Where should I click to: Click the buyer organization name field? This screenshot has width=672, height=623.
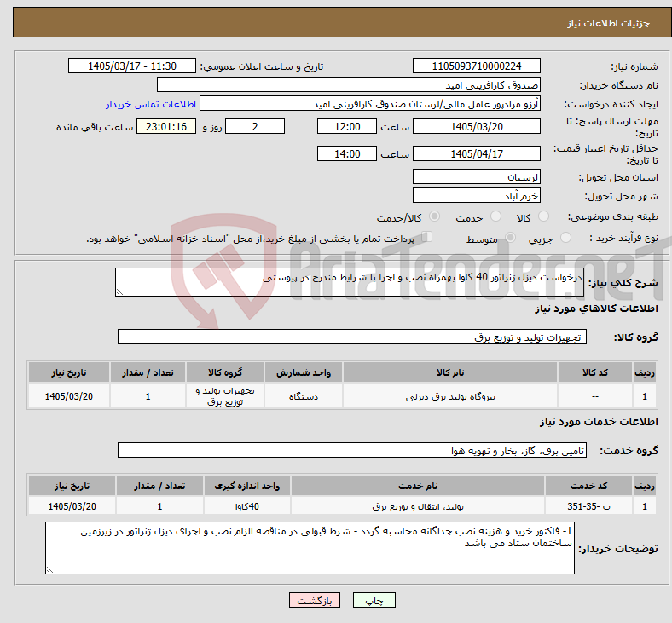(349, 84)
